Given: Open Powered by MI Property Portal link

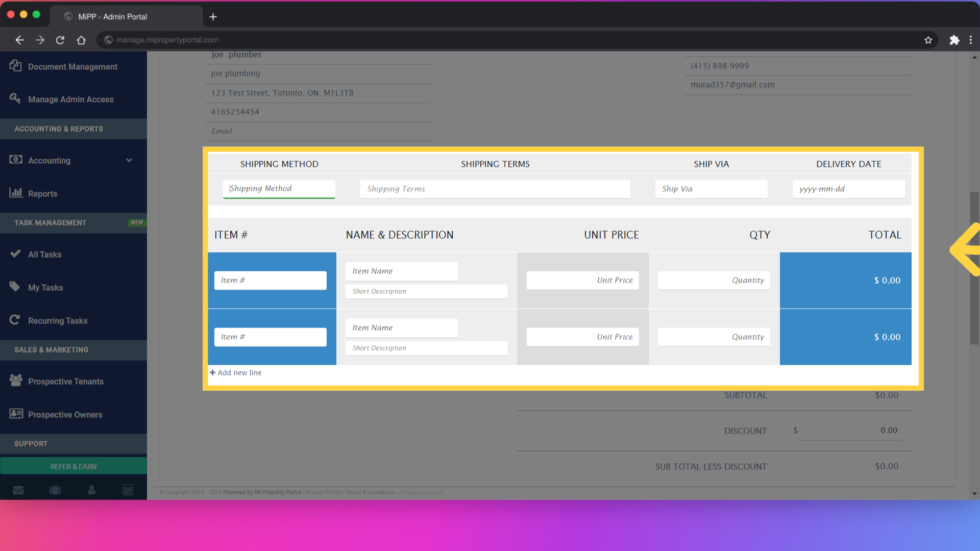Looking at the screenshot, I should pyautogui.click(x=262, y=492).
